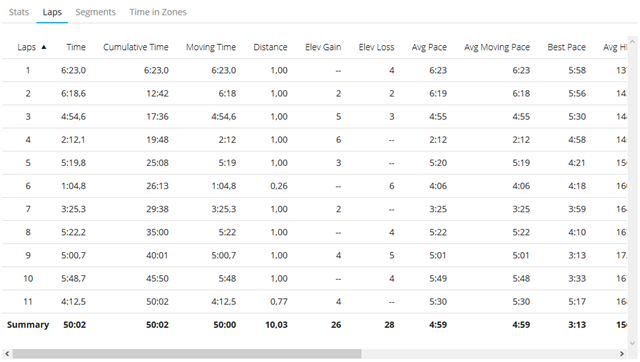Click the vertical scrollbar down arrow
The image size is (640, 362).
pyautogui.click(x=633, y=343)
